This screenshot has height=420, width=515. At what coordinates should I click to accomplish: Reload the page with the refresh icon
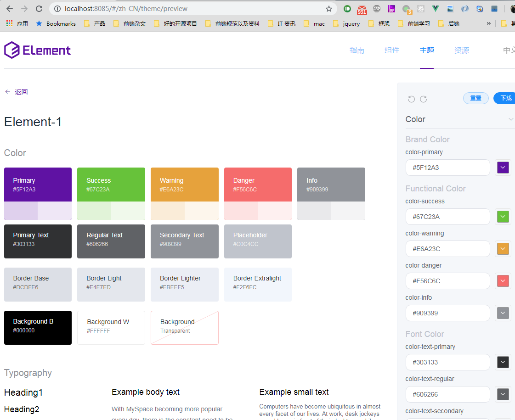(x=39, y=9)
